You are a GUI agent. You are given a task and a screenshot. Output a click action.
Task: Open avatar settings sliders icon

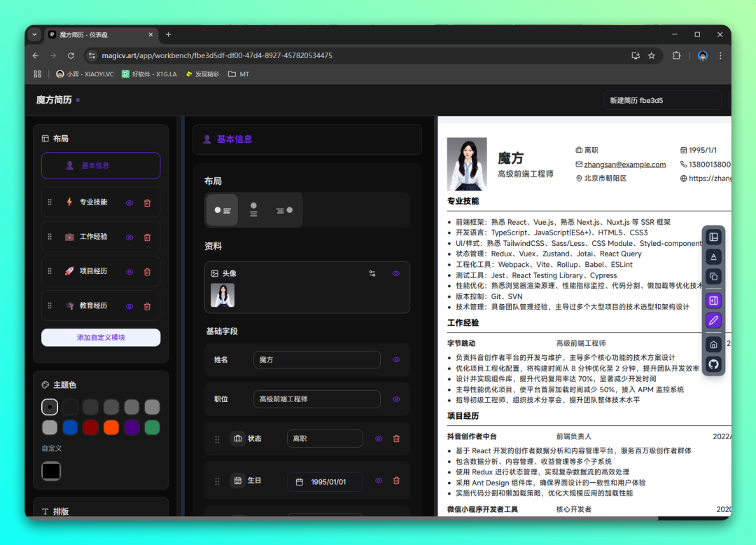(372, 273)
